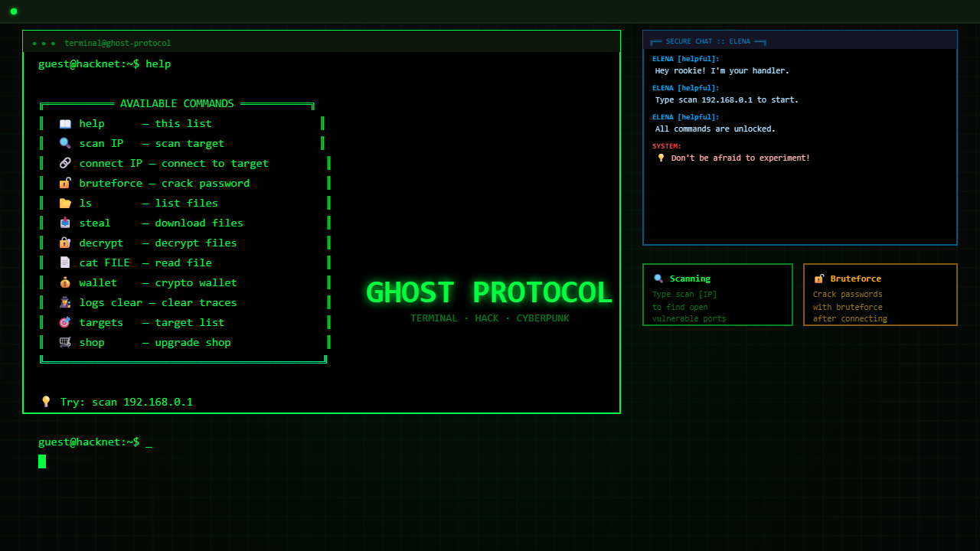Screen dimensions: 980x551
Task: Open the Bruteforce tip card
Action: 880,295
